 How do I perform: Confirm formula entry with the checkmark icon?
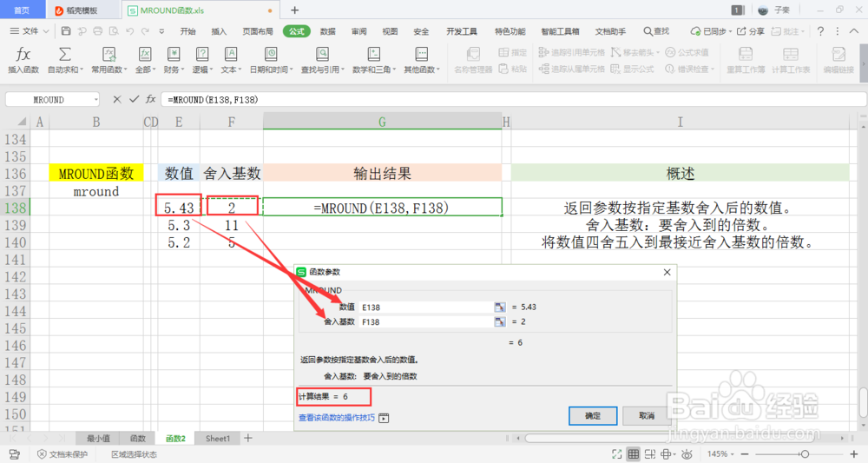pyautogui.click(x=134, y=99)
